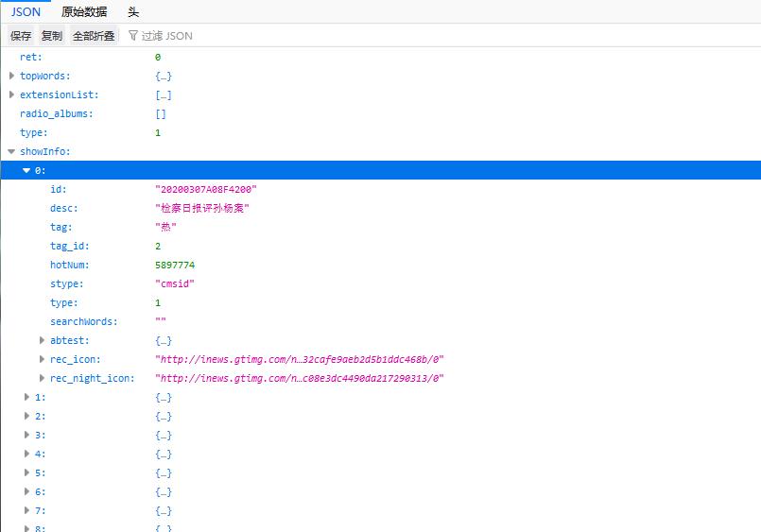This screenshot has width=761, height=532.
Task: Expand the topWords node
Action: coord(11,76)
